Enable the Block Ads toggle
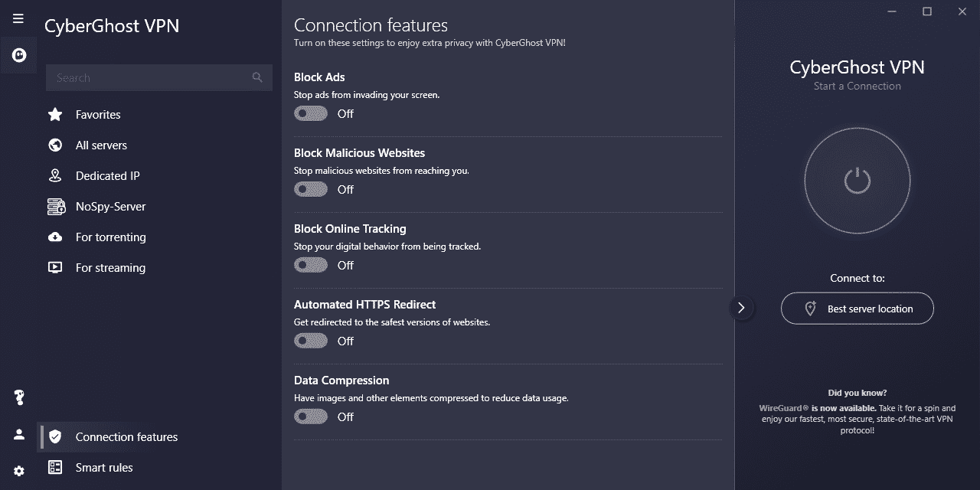The height and width of the screenshot is (490, 980). (x=310, y=113)
